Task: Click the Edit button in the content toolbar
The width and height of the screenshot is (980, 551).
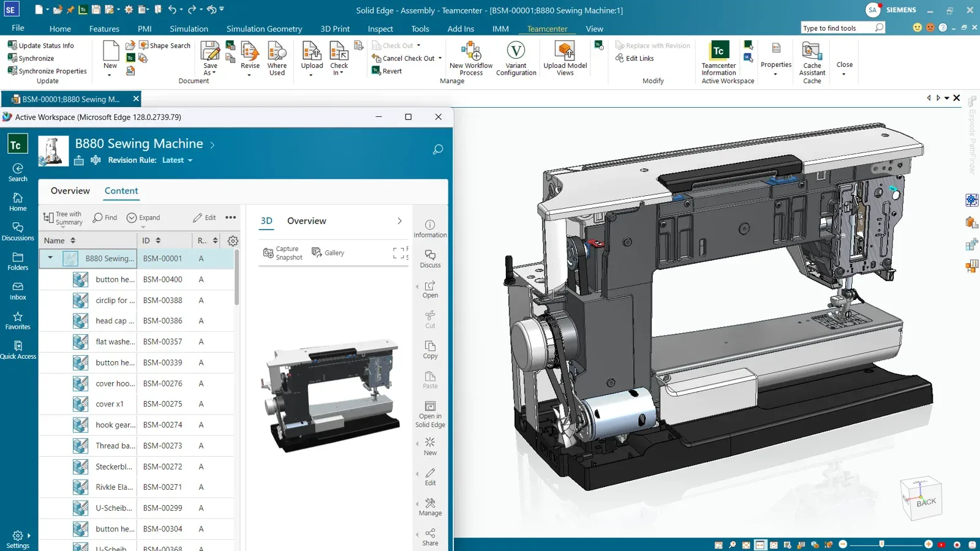Action: pyautogui.click(x=205, y=218)
